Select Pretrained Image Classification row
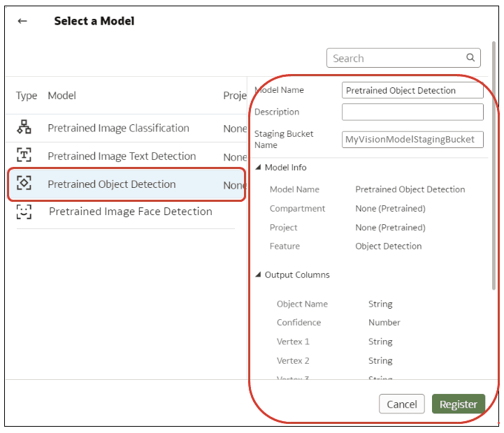Viewport: 504px width, 433px height. (x=118, y=128)
